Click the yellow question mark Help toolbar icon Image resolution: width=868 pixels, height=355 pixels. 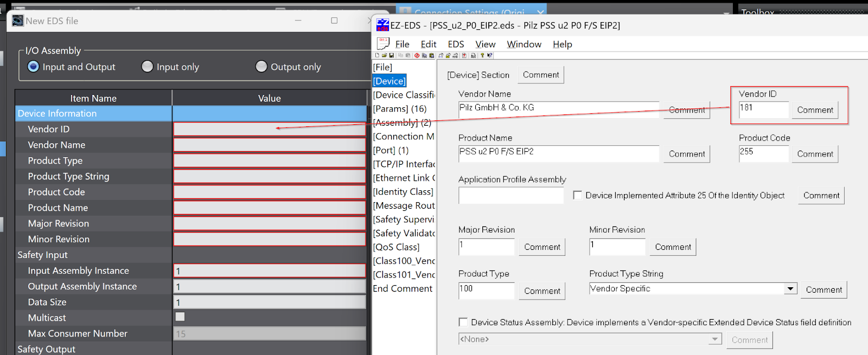[482, 55]
